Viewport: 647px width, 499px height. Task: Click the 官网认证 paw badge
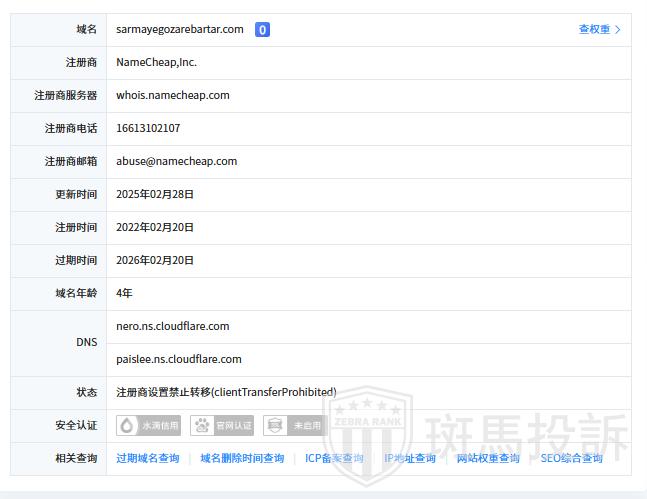tap(223, 425)
